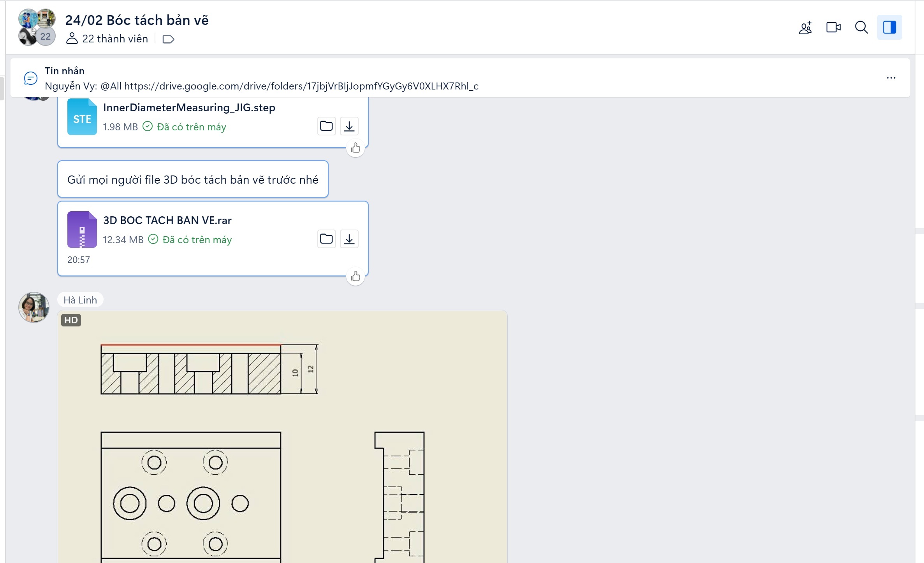Open search in conversation

861,28
